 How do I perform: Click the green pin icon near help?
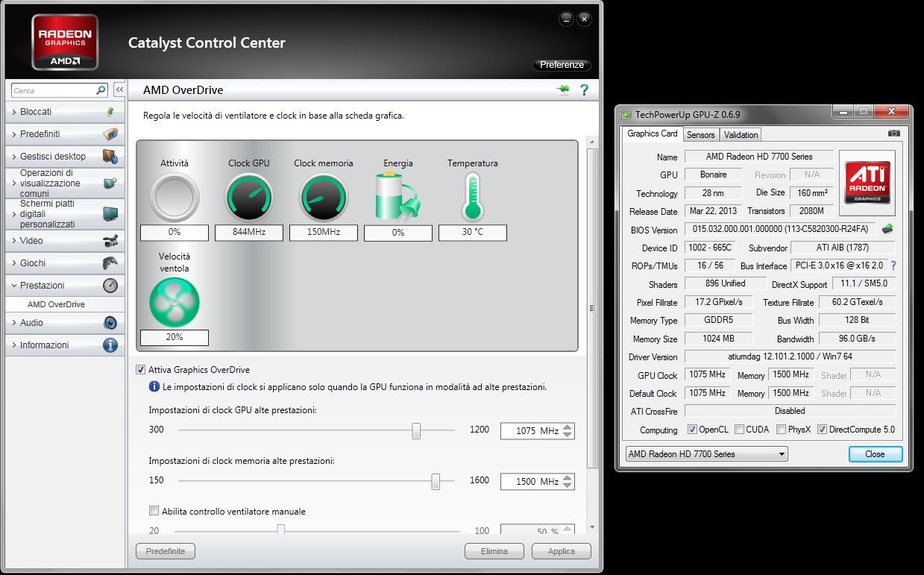[x=562, y=90]
